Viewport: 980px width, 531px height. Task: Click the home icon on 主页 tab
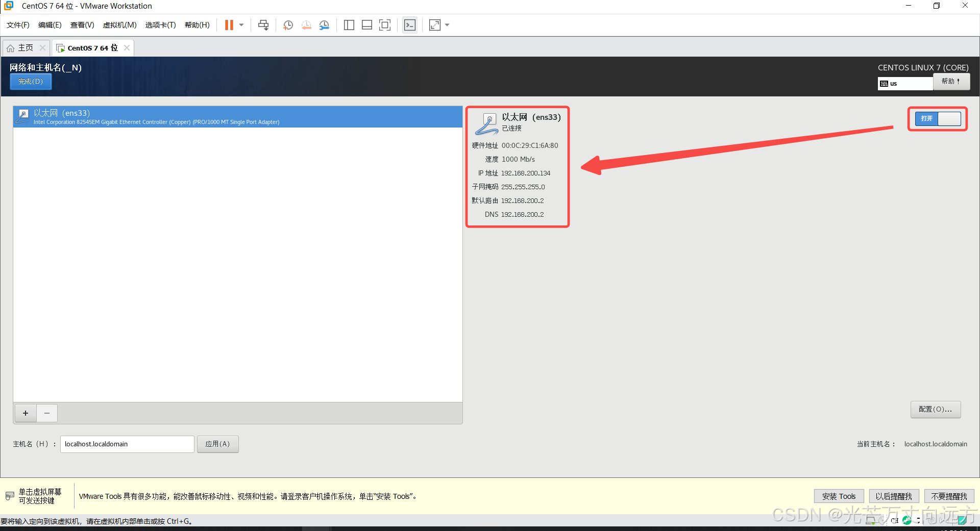coord(11,48)
